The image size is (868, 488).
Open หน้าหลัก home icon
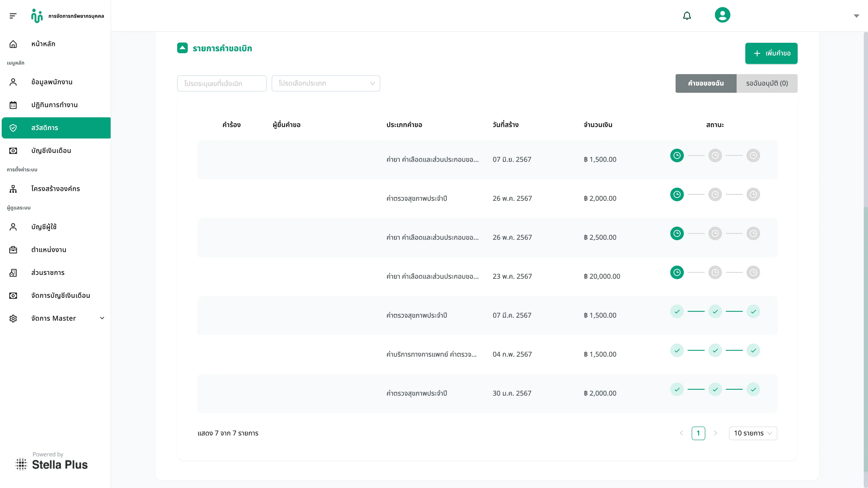coord(13,44)
